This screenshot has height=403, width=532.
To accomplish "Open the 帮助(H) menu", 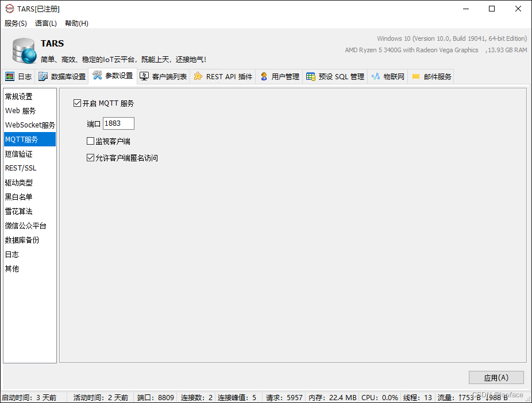I will pyautogui.click(x=76, y=24).
